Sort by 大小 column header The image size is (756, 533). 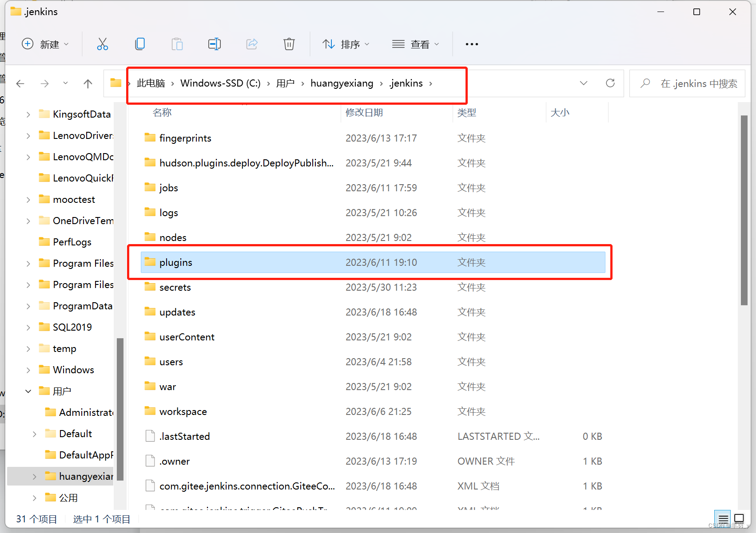coord(560,113)
